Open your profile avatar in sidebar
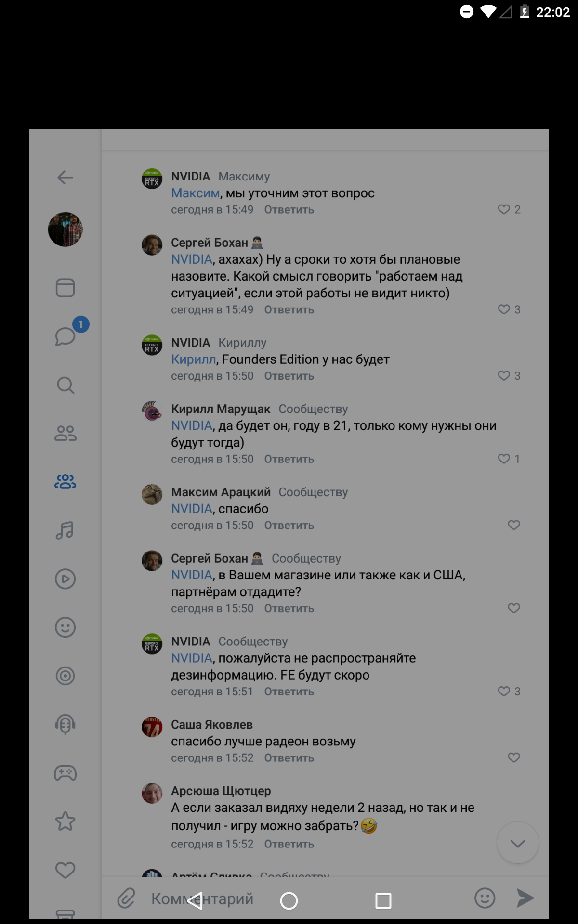 [65, 230]
